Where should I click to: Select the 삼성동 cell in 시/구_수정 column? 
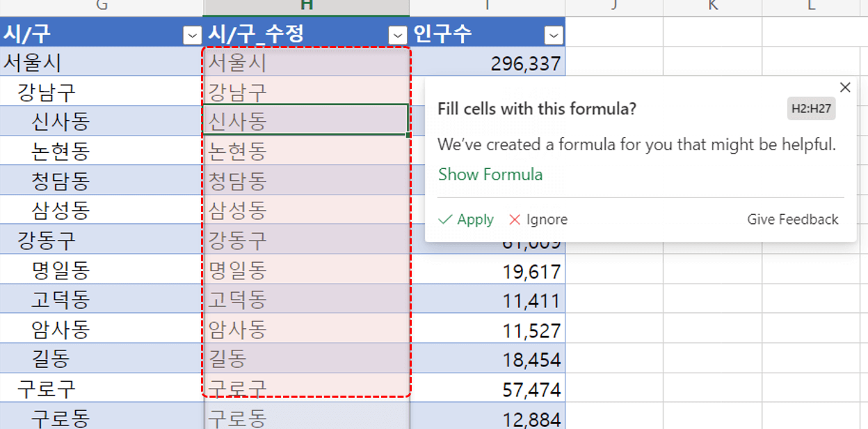click(x=307, y=210)
